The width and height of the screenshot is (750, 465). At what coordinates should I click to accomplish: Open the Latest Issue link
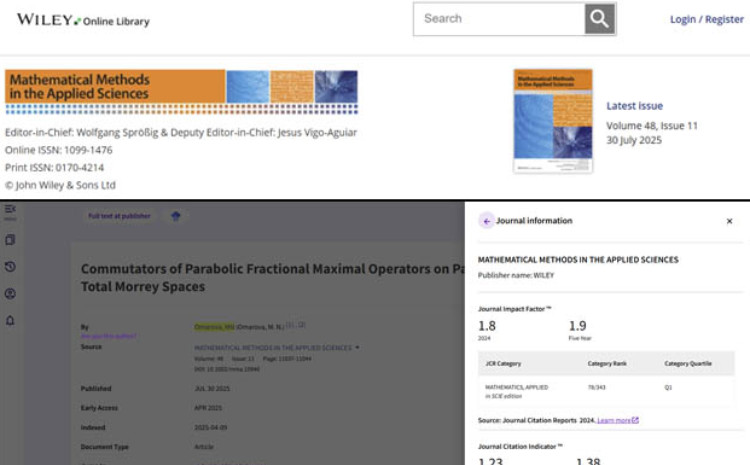tap(634, 106)
